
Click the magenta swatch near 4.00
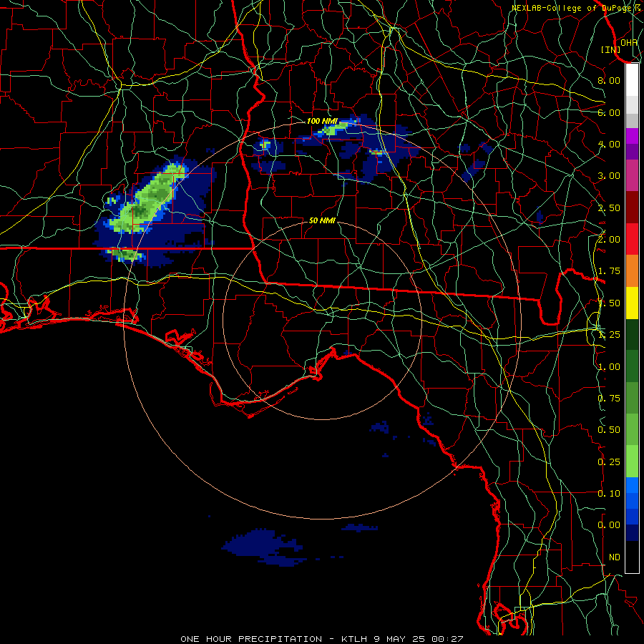tap(632, 136)
